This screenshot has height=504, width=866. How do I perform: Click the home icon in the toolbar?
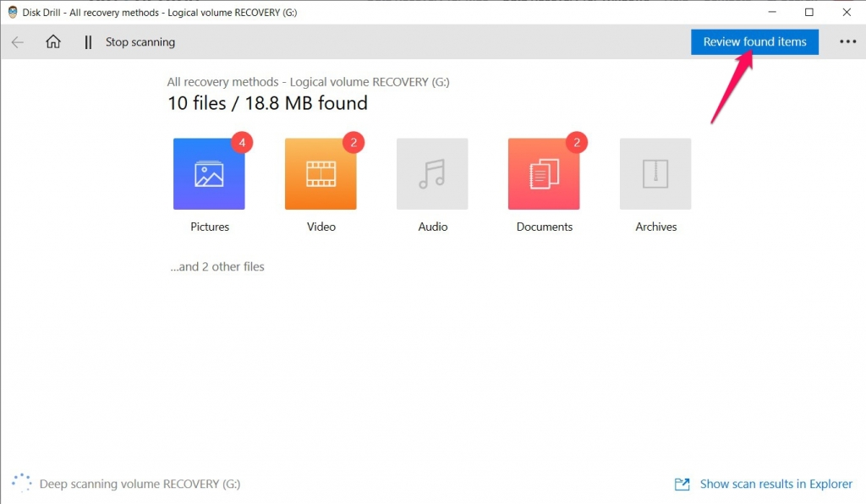tap(53, 41)
